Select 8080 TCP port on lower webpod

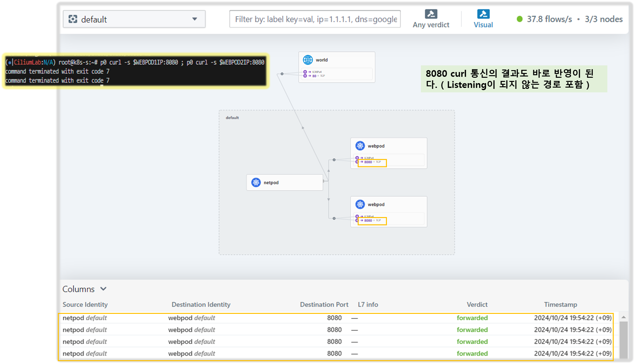(368, 221)
